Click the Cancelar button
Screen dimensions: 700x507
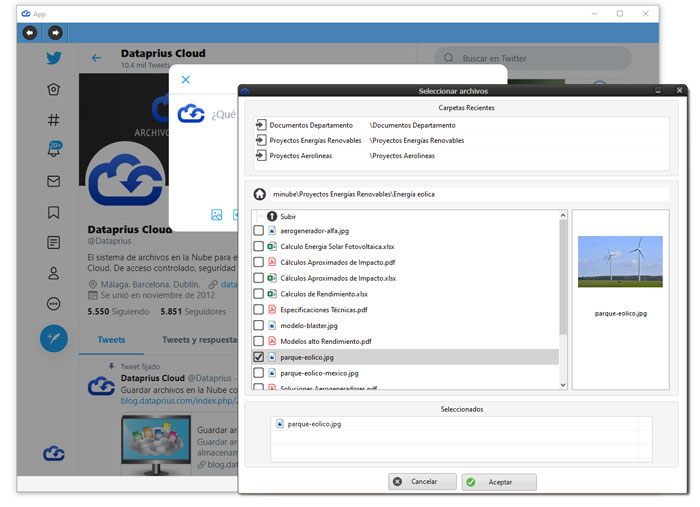[x=422, y=482]
